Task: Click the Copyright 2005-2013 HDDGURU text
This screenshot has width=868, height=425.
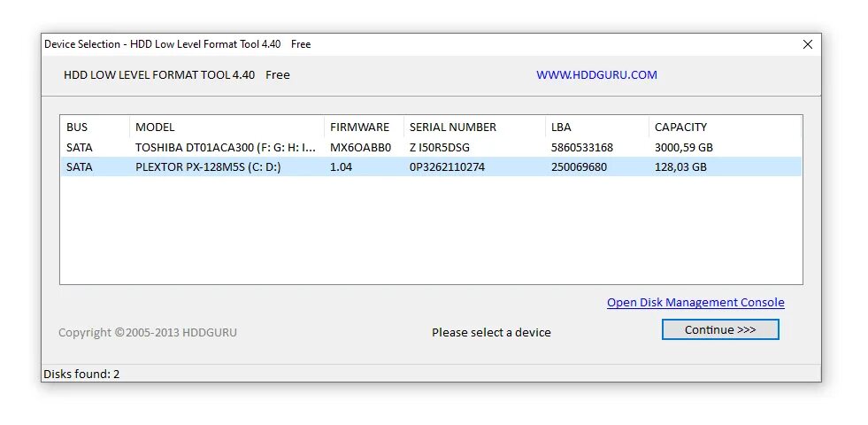Action: [x=148, y=332]
